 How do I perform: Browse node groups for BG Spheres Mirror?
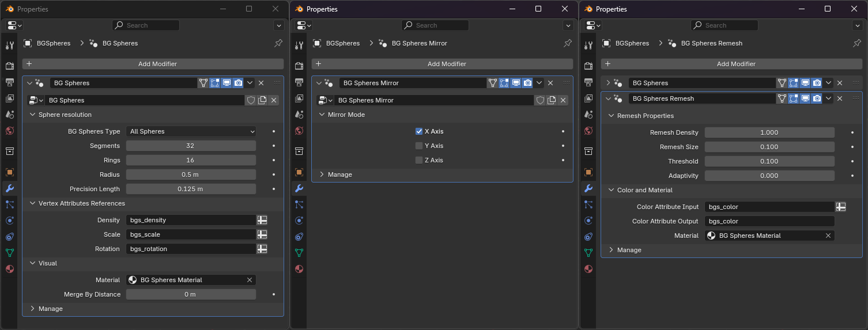pyautogui.click(x=326, y=100)
